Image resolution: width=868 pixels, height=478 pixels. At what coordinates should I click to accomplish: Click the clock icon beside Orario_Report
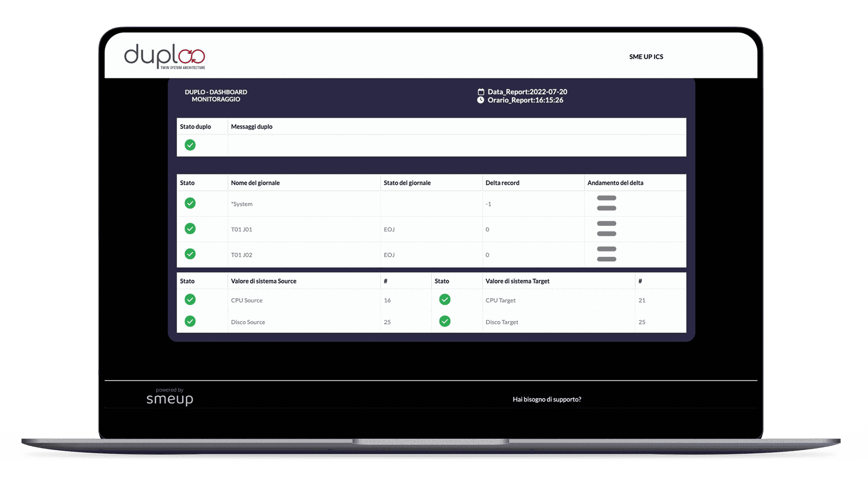pyautogui.click(x=481, y=100)
